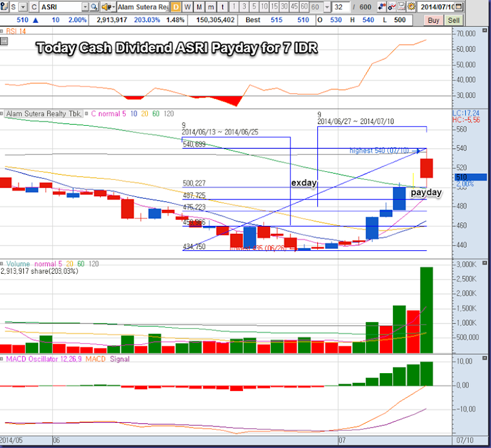Expand the ASRI ticker history dropdown
Image resolution: width=491 pixels, height=448 pixels.
pos(85,7)
